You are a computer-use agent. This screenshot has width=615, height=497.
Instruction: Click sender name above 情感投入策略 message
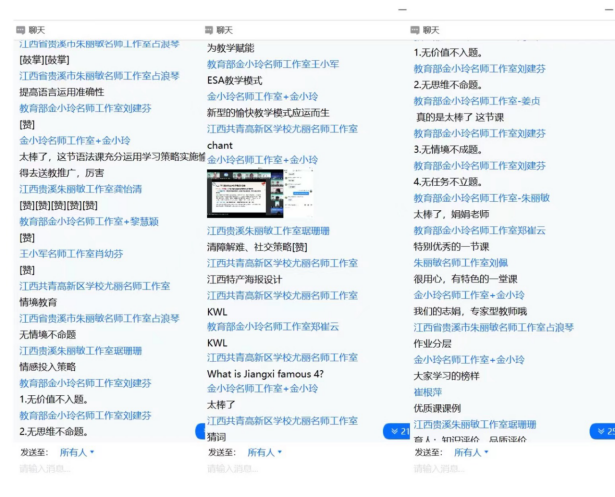tap(80, 351)
